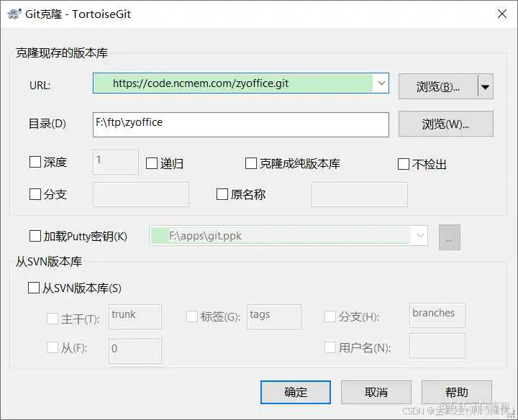Click the 克隆现存的版本库 group label
Screen dimensions: 518x420
[62, 52]
